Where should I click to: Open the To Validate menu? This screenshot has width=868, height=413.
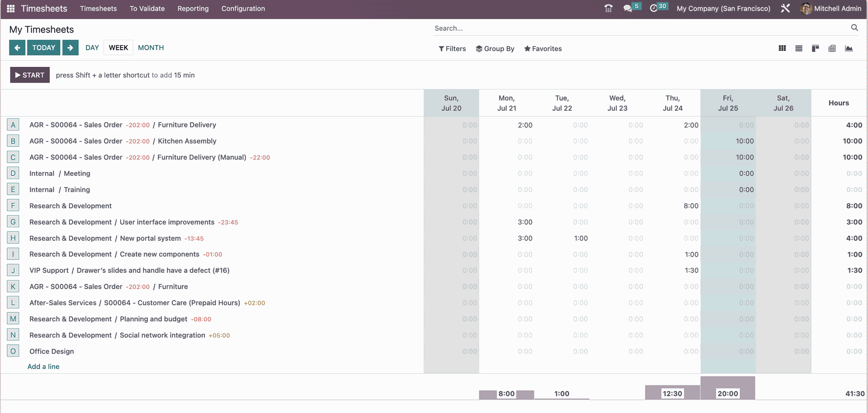pyautogui.click(x=147, y=9)
